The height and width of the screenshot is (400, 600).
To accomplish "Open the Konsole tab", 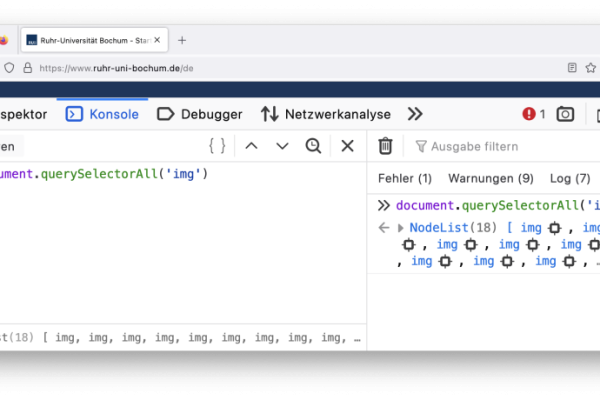I will click(x=102, y=114).
